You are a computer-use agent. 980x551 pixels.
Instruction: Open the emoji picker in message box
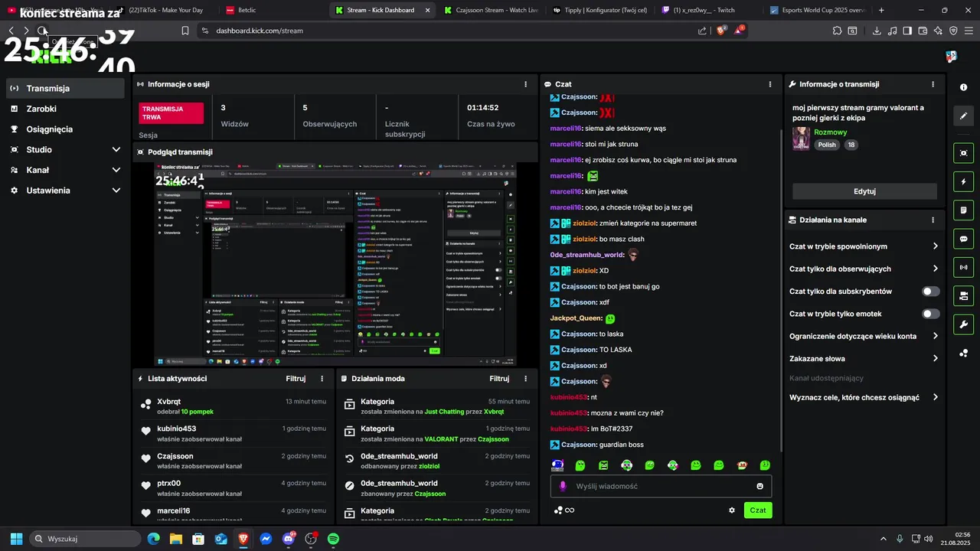pyautogui.click(x=759, y=486)
